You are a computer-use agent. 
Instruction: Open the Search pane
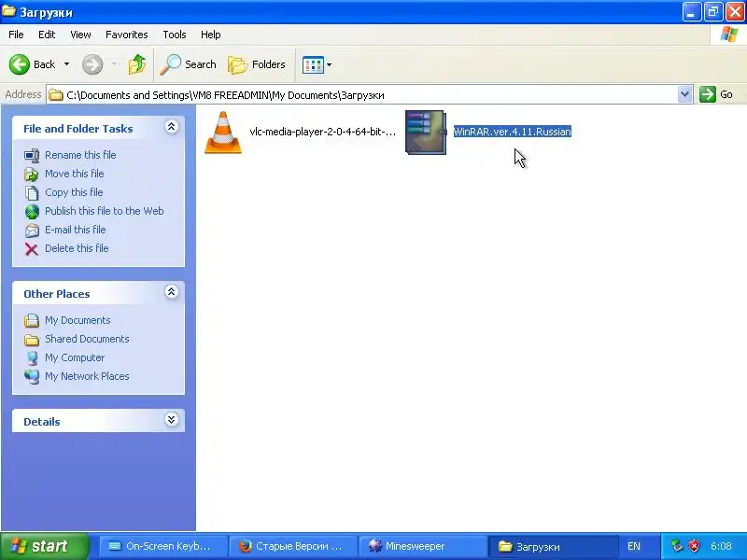[188, 64]
